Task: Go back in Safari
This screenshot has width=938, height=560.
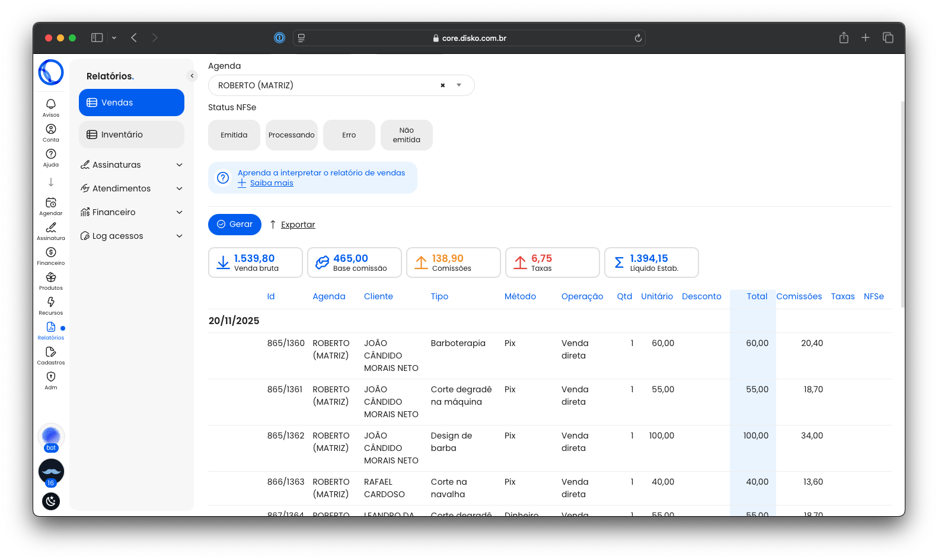Action: pyautogui.click(x=134, y=38)
